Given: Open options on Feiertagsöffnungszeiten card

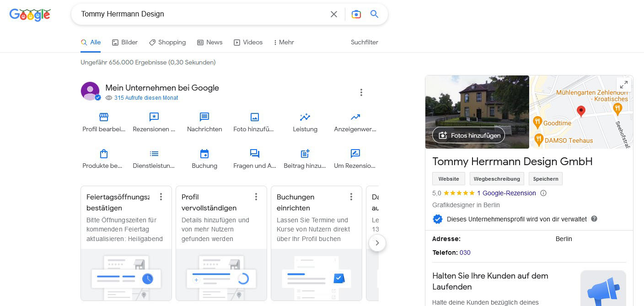Looking at the screenshot, I should [x=161, y=197].
